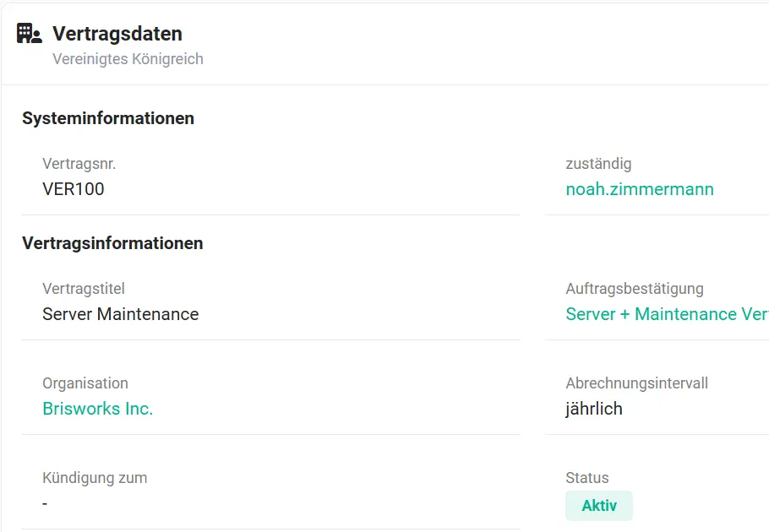769x532 pixels.
Task: Click the Vertragsinformationen section header
Action: coord(112,243)
